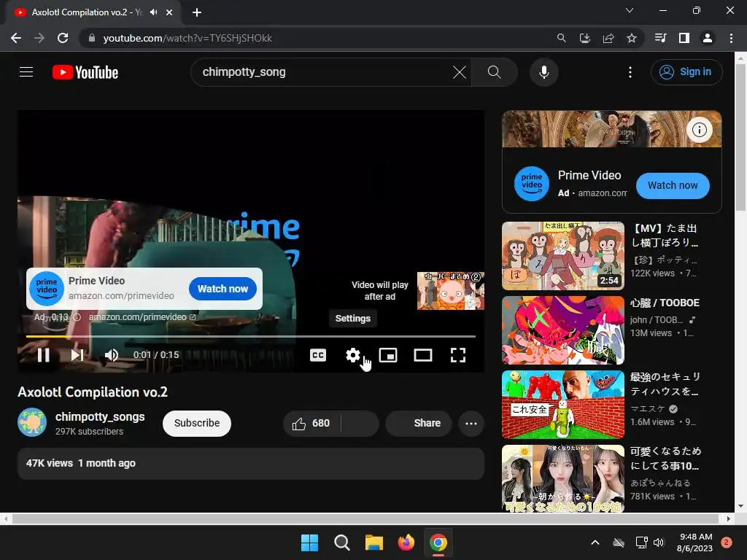Search with your voice microphone

tap(543, 72)
